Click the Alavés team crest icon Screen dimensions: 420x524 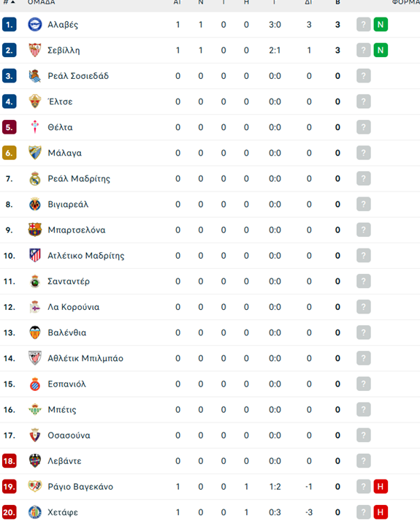(x=35, y=24)
